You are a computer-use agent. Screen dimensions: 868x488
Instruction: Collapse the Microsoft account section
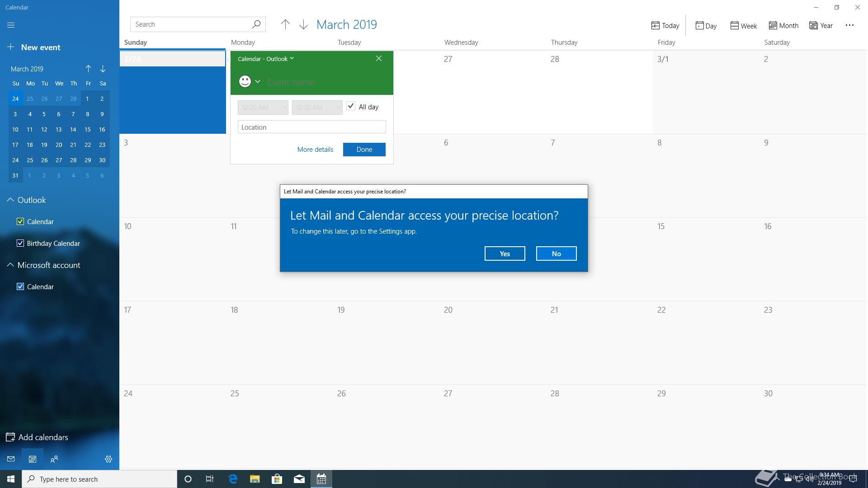10,265
